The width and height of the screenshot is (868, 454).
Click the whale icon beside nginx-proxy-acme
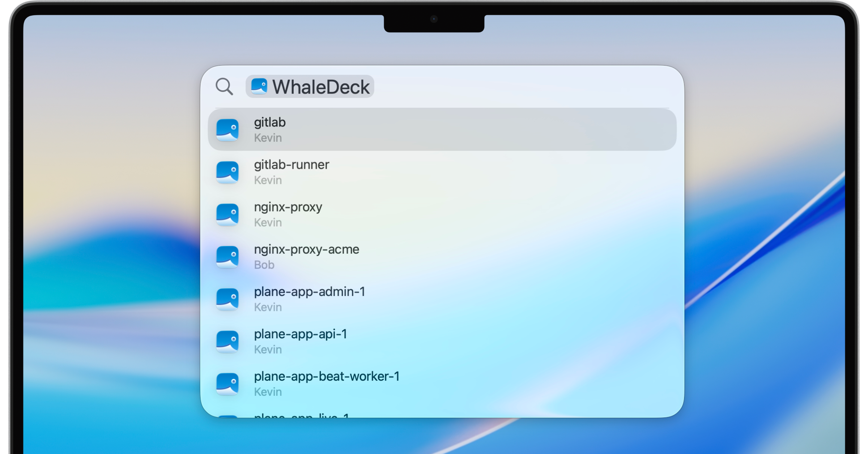227,257
